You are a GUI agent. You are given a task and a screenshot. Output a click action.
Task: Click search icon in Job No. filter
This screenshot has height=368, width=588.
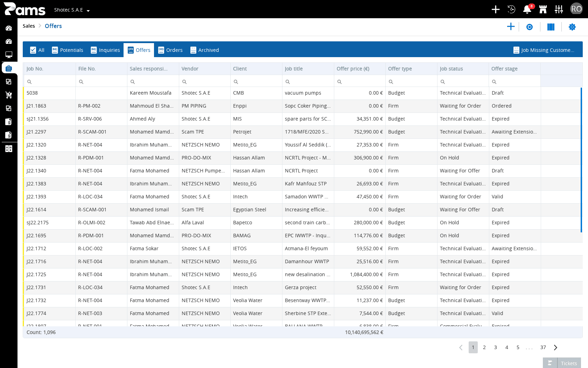point(29,82)
